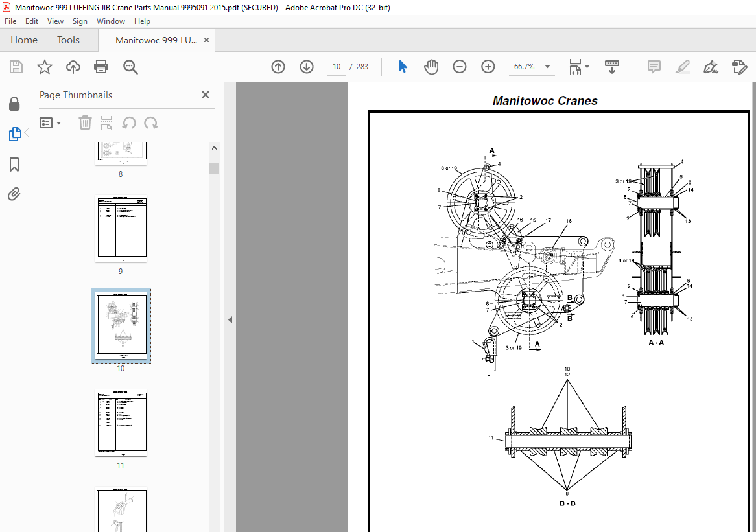The image size is (756, 532).
Task: Print the document with printer icon
Action: pos(101,67)
